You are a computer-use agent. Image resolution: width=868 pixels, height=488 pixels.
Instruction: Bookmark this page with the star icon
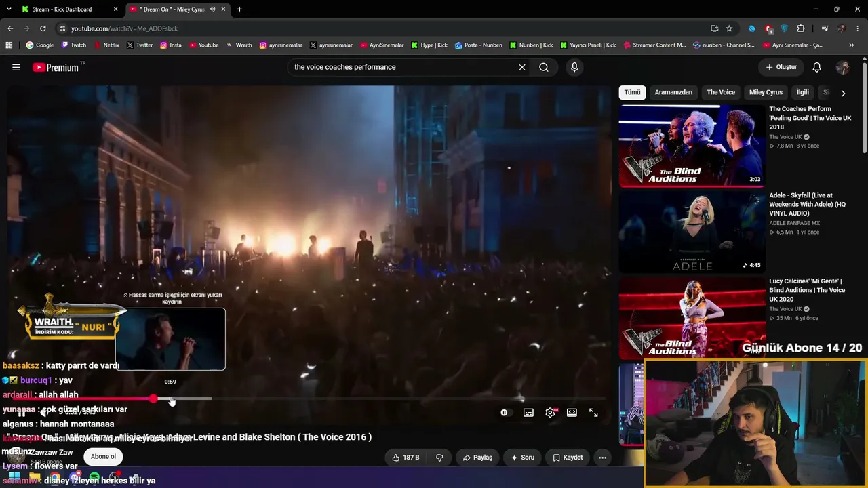pos(729,28)
